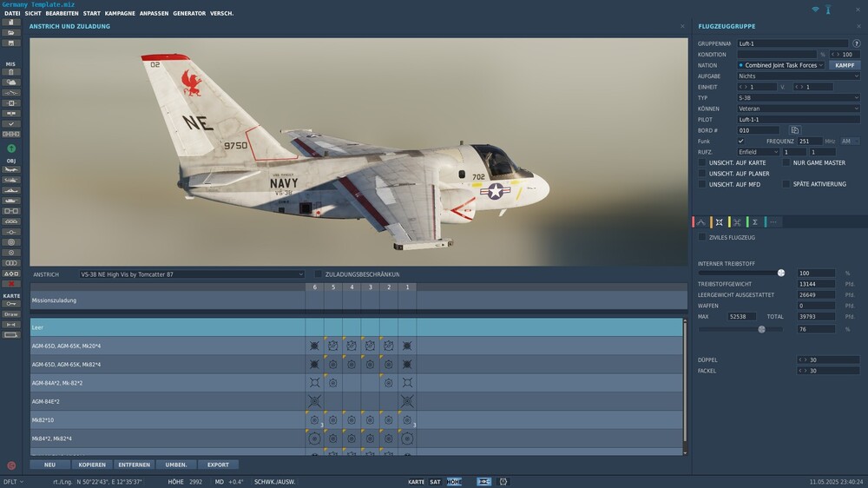Switch to the SAT map mode
Viewport: 868px width, 488px height.
[435, 482]
